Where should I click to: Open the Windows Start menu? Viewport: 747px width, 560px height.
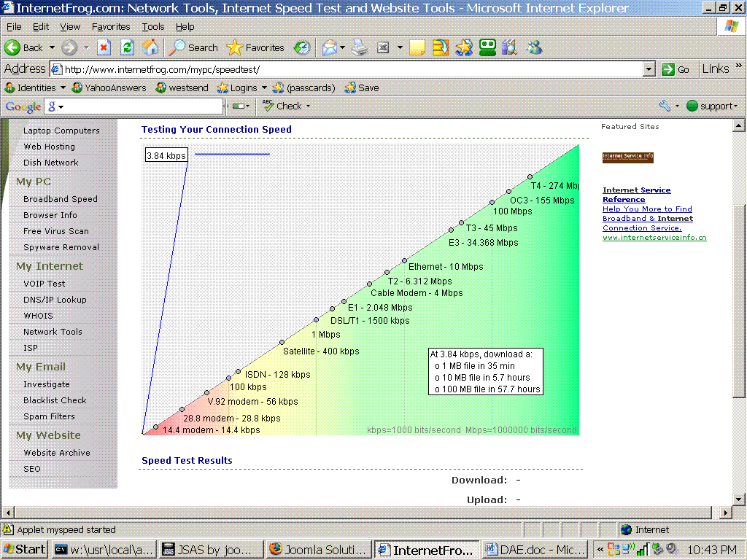[25, 550]
